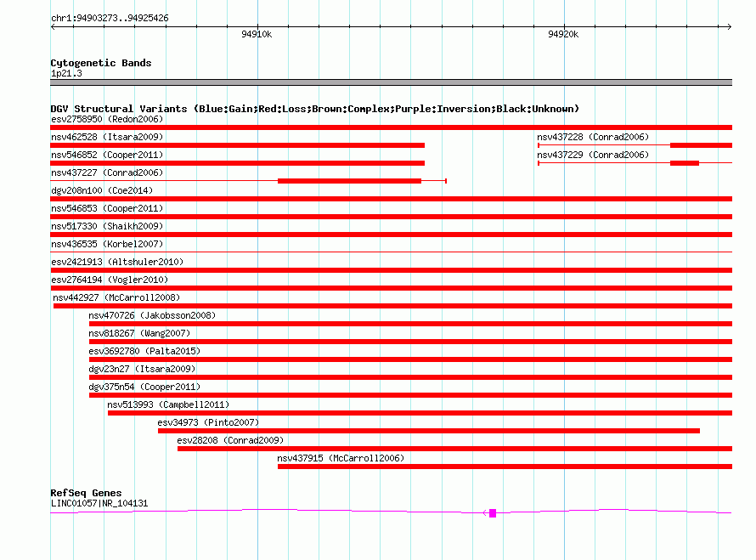Click the nsv437227 thick red loss bar
The height and width of the screenshot is (560, 756).
point(350,181)
